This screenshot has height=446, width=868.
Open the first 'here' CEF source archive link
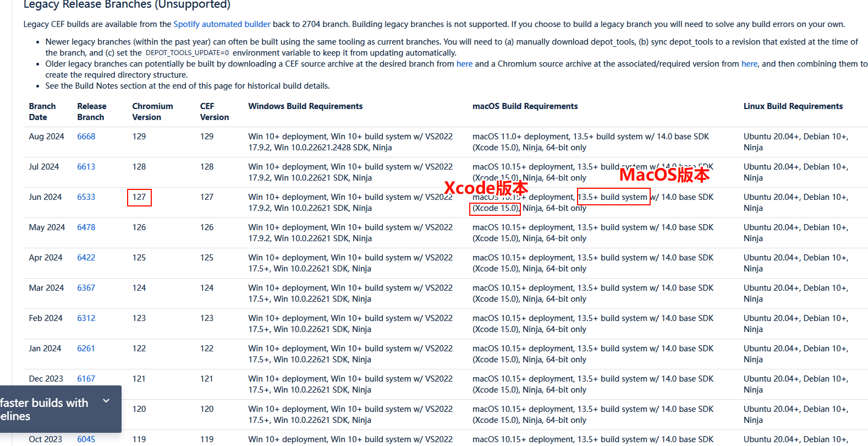point(464,64)
